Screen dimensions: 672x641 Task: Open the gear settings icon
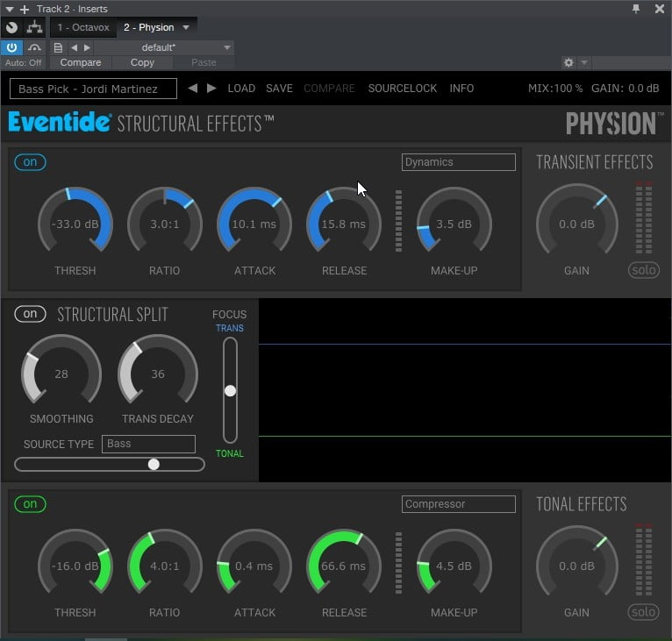tap(568, 62)
